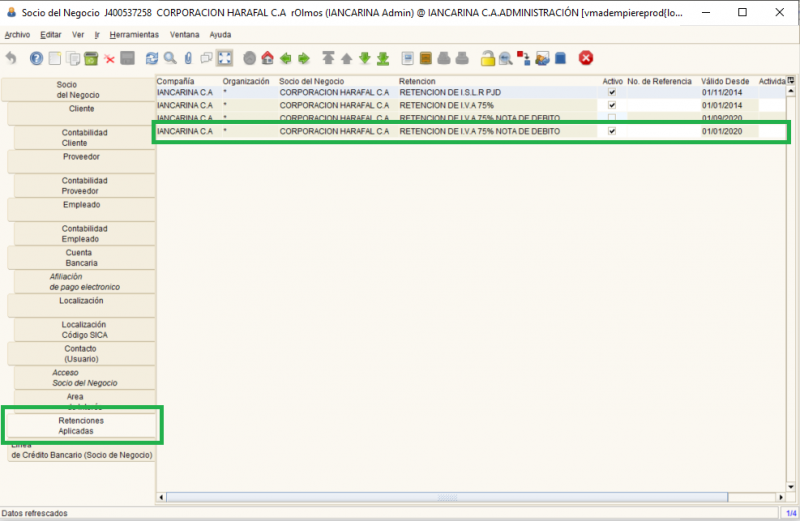Click the red house Home icon
This screenshot has height=521, width=800.
click(x=267, y=58)
